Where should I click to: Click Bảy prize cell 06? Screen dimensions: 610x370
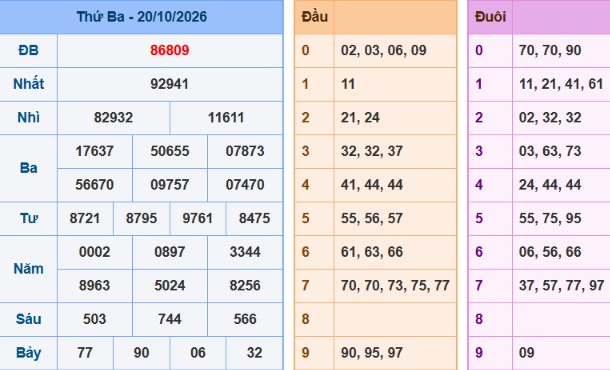[x=198, y=352]
